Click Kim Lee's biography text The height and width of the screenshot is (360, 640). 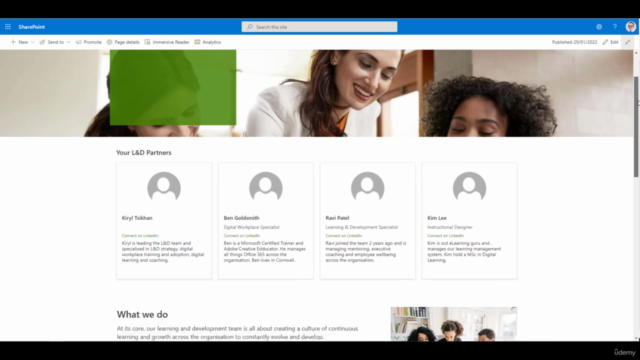[x=464, y=251]
